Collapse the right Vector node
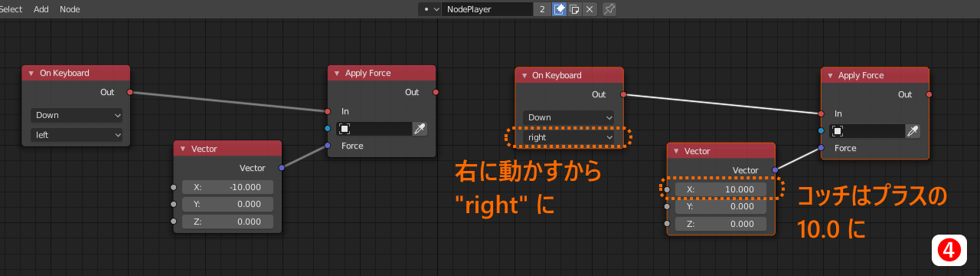The height and width of the screenshot is (276, 980). coord(675,151)
